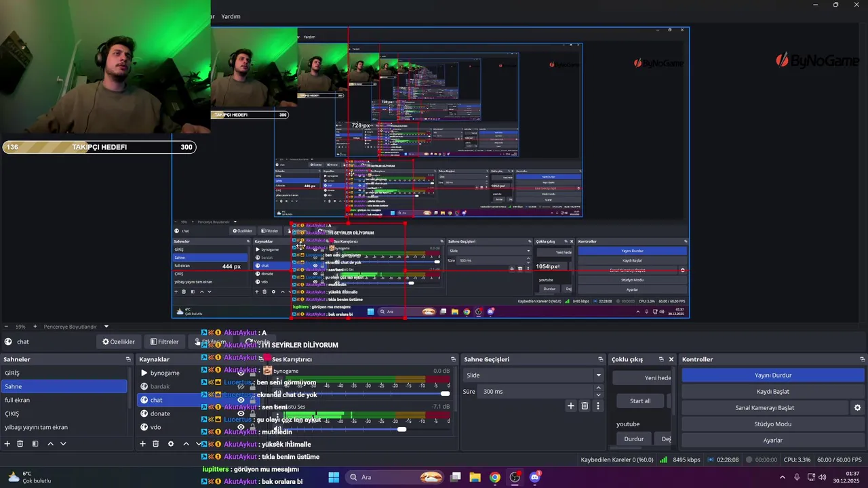
Task: Click the Süre 300 ms input field
Action: (536, 392)
